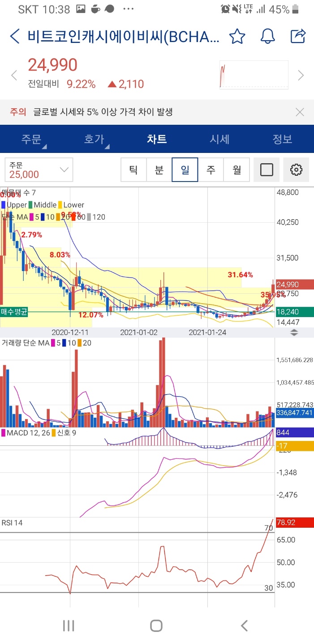Share this coin via share icon
This screenshot has height=644, width=314.
(298, 36)
